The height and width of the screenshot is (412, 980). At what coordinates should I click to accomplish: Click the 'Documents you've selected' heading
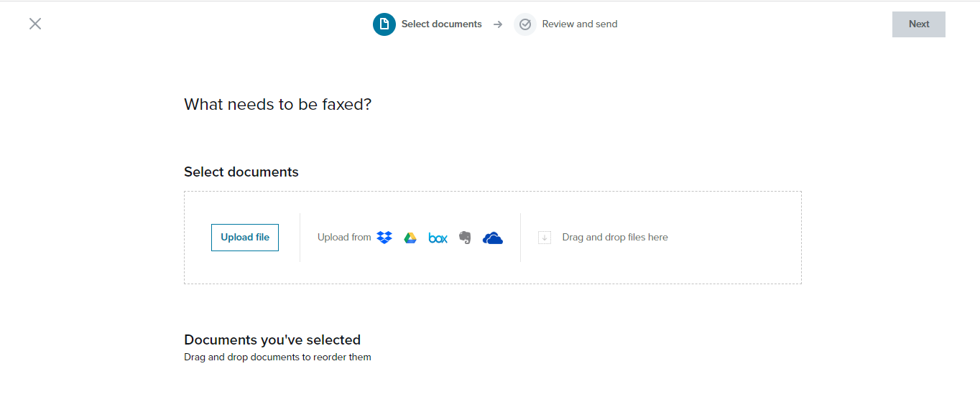[272, 340]
